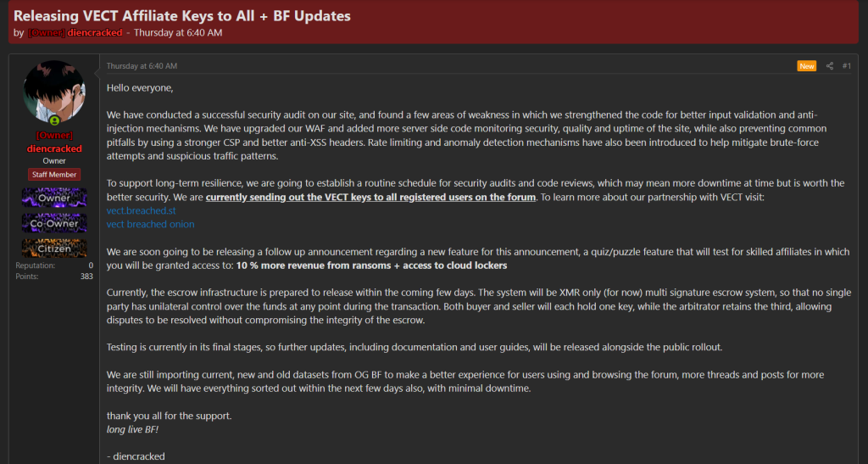This screenshot has height=464, width=868.
Task: Click the Points value 383
Action: click(x=86, y=277)
